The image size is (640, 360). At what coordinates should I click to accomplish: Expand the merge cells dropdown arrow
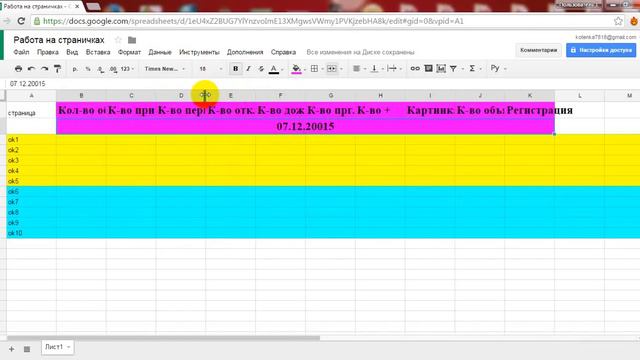coord(341,69)
